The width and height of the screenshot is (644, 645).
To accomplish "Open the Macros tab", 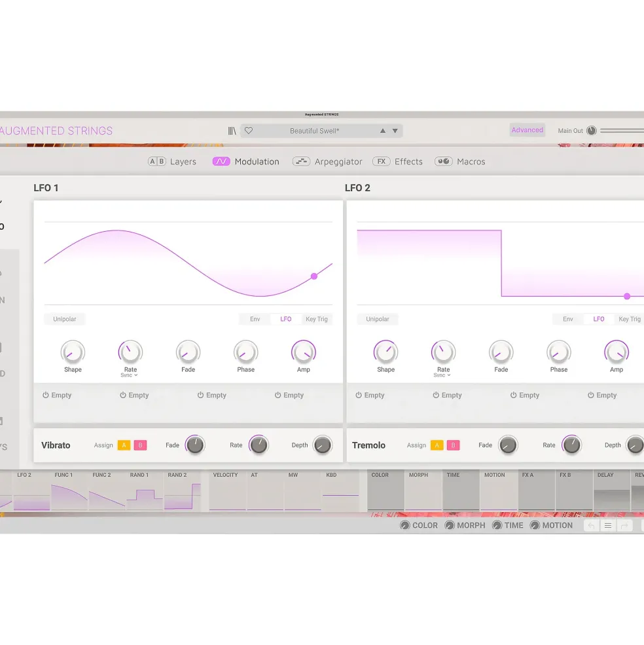I will click(459, 162).
